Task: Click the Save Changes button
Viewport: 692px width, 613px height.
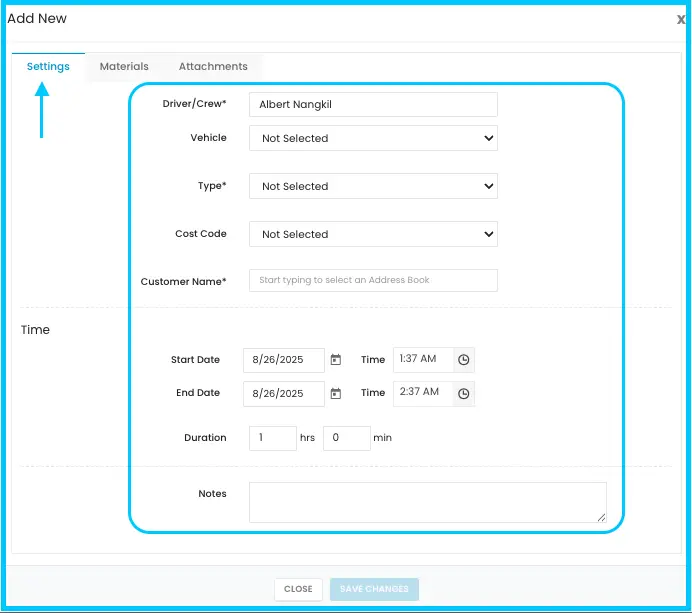Action: tap(374, 589)
